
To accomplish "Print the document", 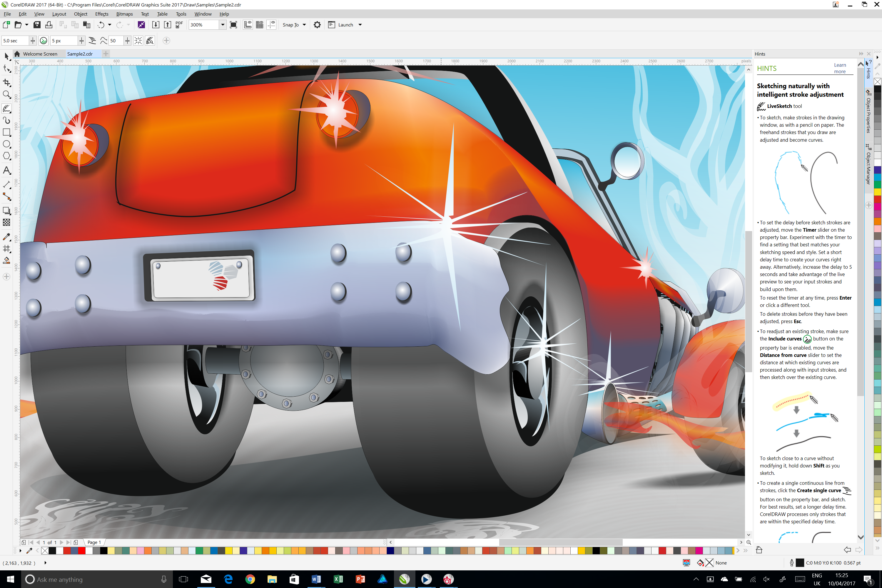I will 49,25.
